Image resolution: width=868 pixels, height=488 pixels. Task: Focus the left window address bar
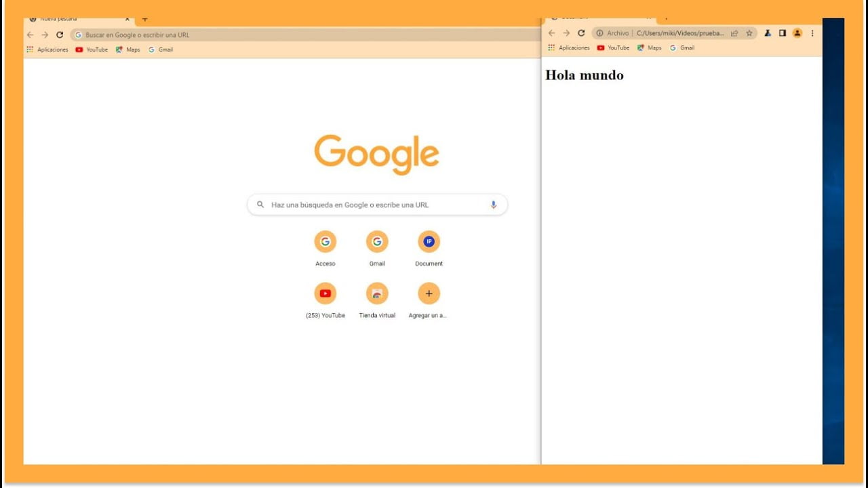tap(307, 35)
